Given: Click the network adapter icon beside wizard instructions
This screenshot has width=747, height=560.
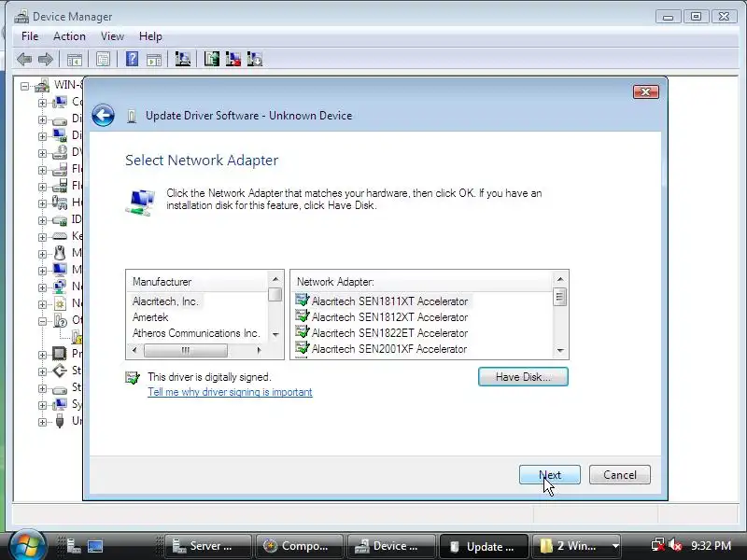Looking at the screenshot, I should point(141,202).
